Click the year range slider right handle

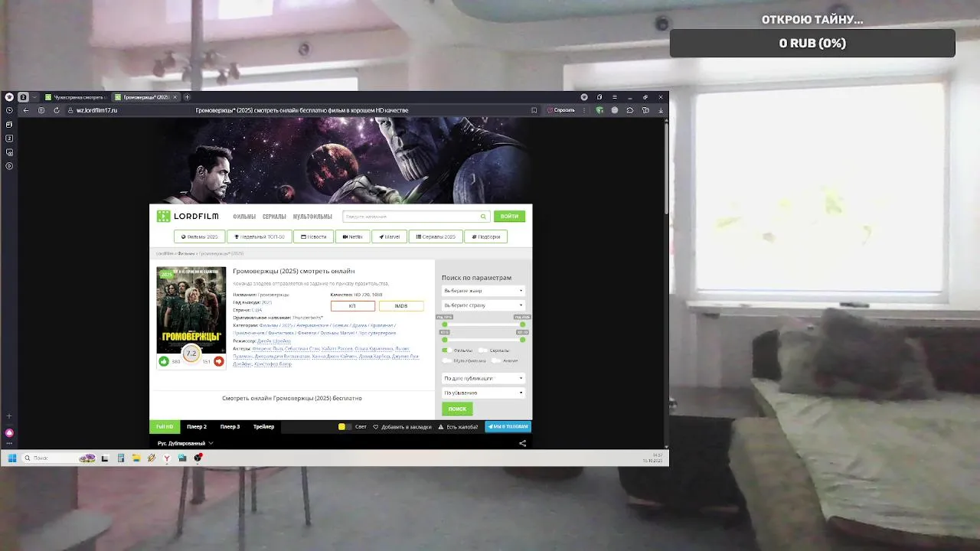click(522, 324)
